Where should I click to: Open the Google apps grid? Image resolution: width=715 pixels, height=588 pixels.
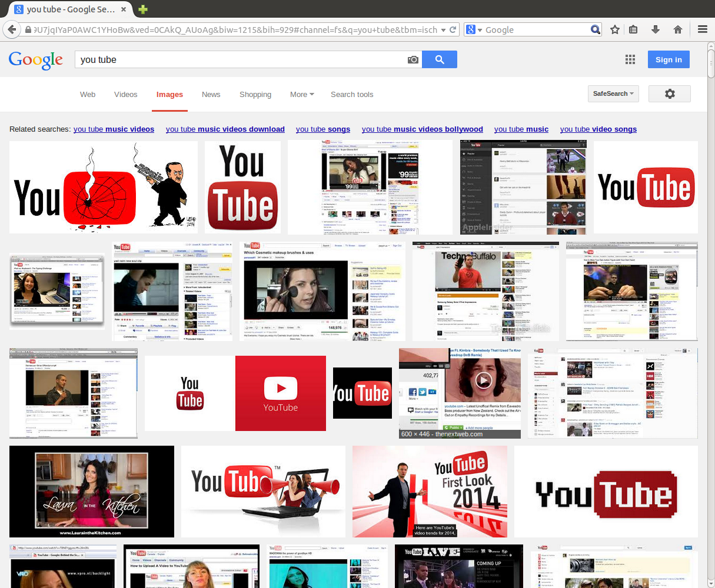tap(630, 59)
